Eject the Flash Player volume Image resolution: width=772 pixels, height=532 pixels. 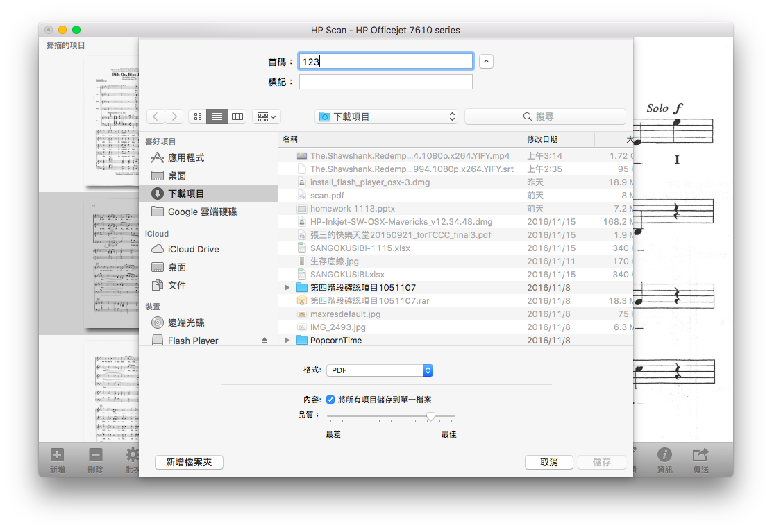264,341
